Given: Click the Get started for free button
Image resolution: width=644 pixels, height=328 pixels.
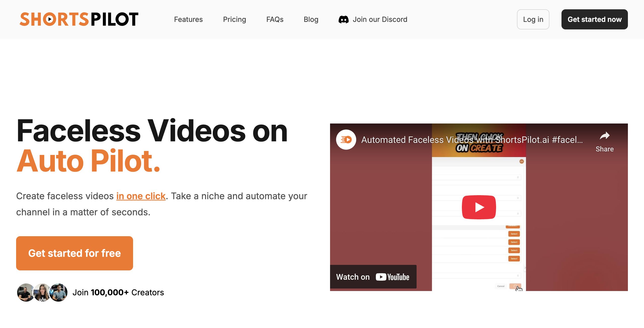Looking at the screenshot, I should pos(74,253).
